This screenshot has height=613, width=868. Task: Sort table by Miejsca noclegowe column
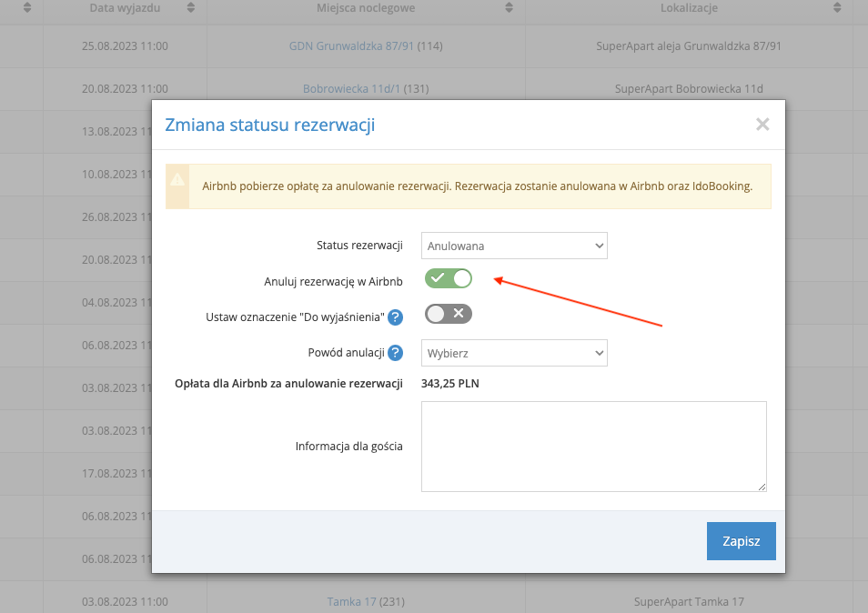507,9
